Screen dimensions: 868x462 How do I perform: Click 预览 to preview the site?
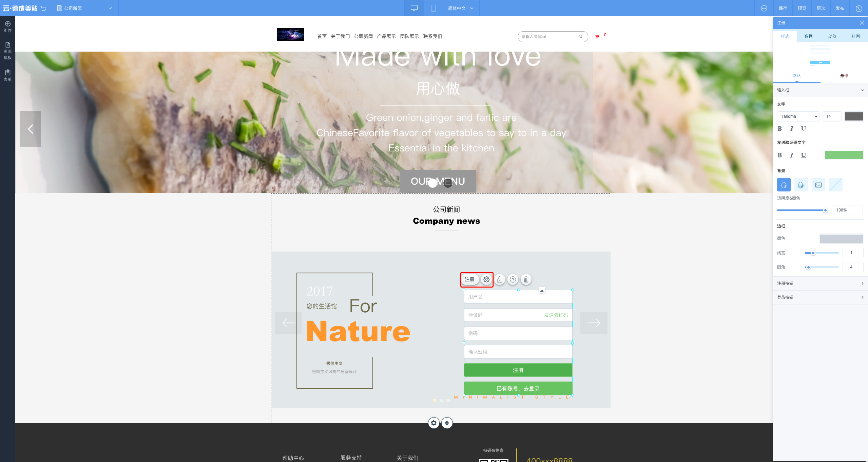[802, 8]
